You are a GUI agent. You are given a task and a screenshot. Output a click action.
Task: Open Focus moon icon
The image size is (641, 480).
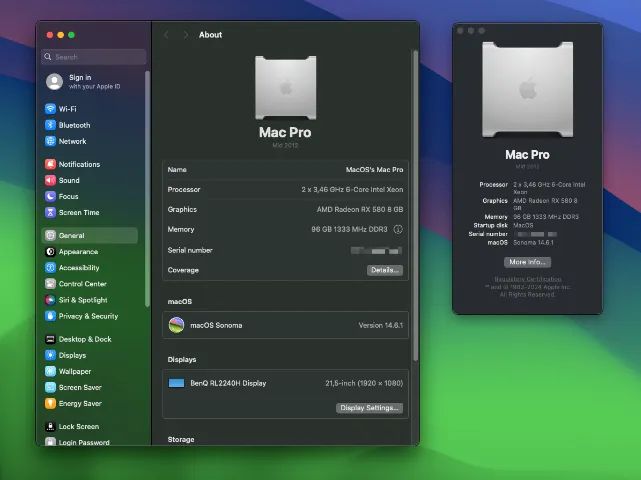(50, 196)
